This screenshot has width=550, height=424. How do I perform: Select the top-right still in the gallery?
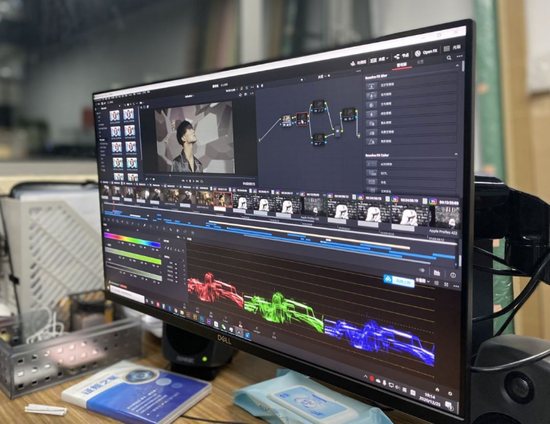point(129,114)
